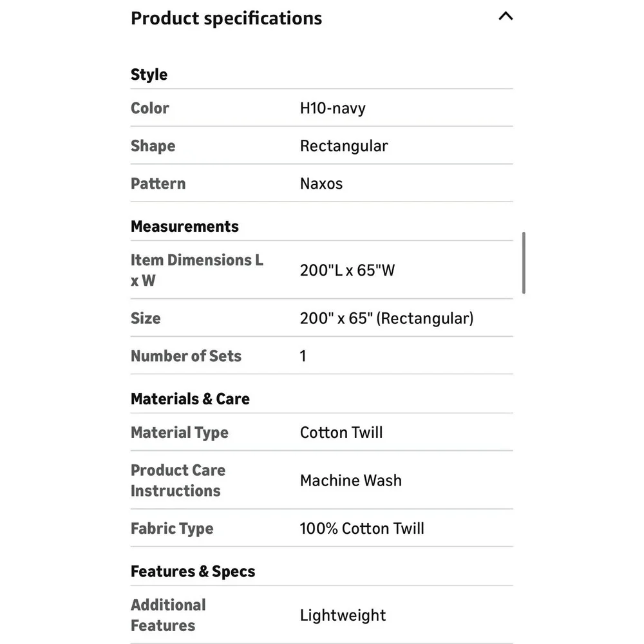Click the Item Dimensions L x W label
This screenshot has width=644, height=644.
tap(196, 270)
